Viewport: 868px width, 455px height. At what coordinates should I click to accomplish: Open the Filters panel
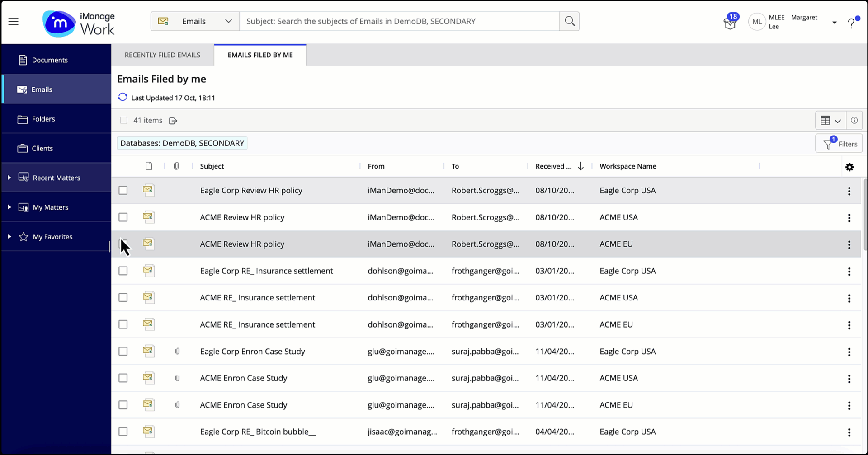[x=839, y=143]
